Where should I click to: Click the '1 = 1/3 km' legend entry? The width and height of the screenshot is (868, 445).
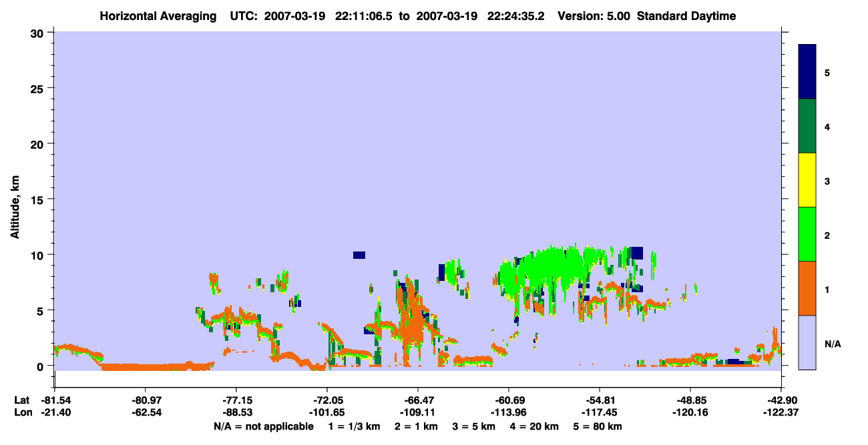coord(354,427)
